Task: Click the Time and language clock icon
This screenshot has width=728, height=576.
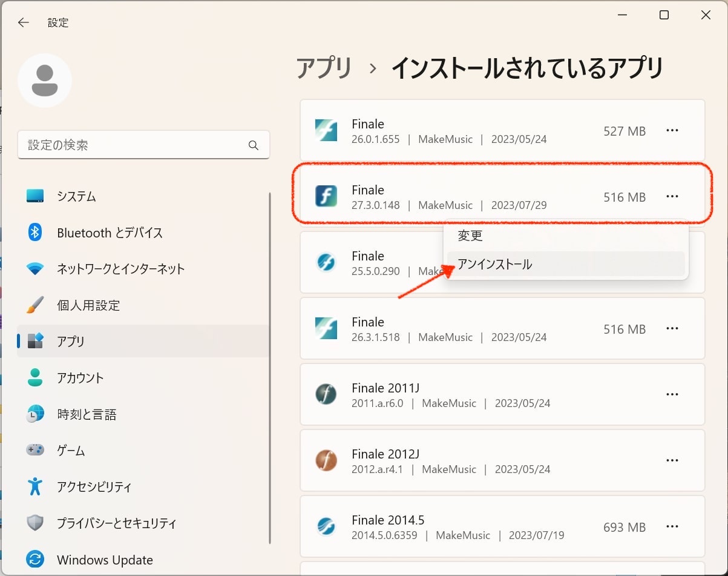Action: click(35, 414)
